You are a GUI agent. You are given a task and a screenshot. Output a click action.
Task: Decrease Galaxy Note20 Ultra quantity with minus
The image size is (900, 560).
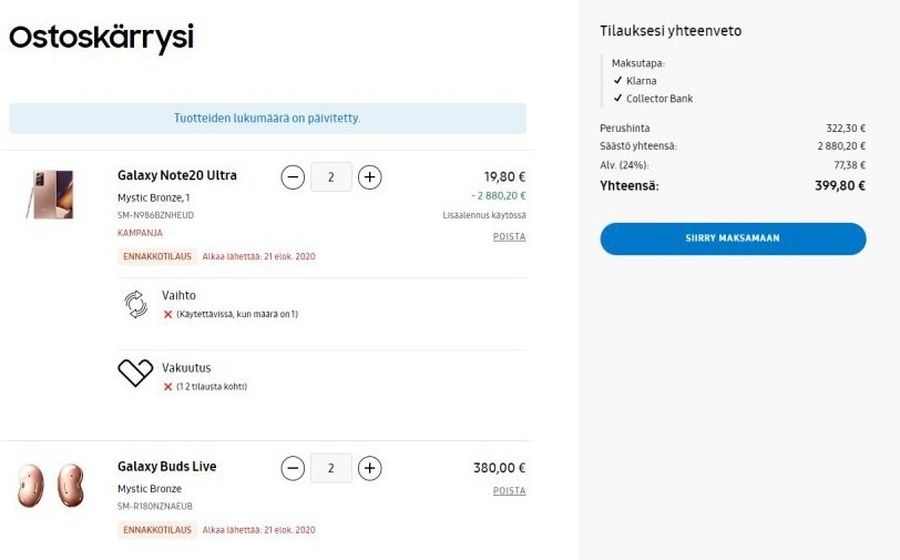(x=293, y=178)
